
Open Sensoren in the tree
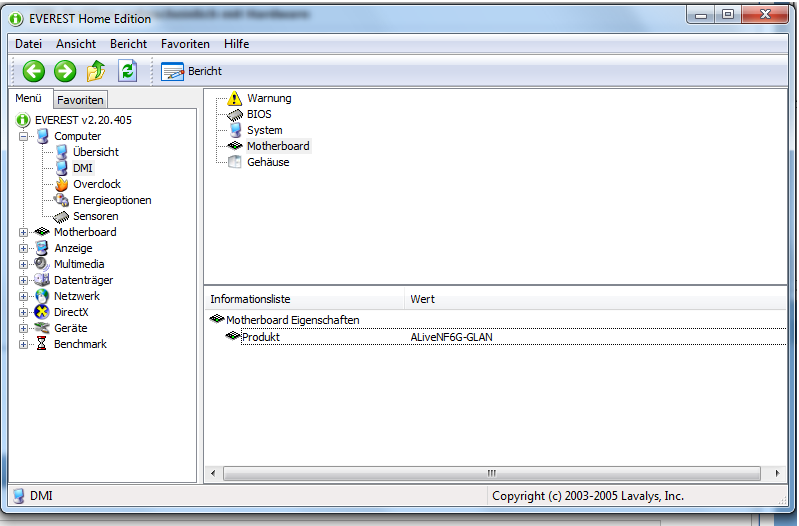pos(86,216)
